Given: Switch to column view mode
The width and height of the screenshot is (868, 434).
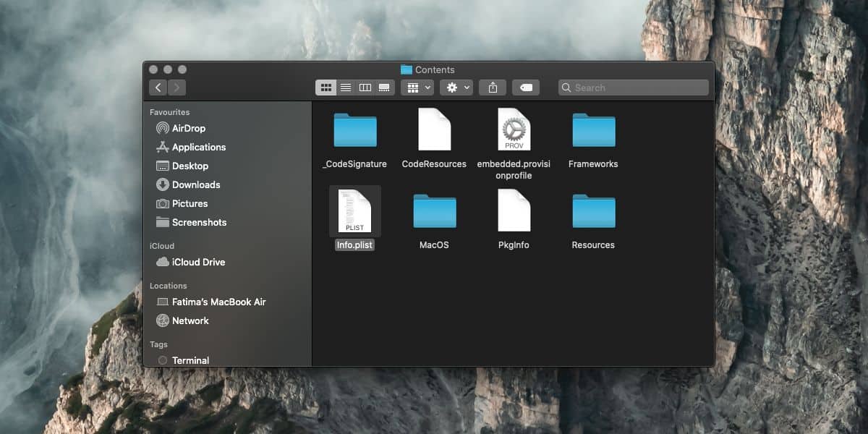Looking at the screenshot, I should 365,88.
